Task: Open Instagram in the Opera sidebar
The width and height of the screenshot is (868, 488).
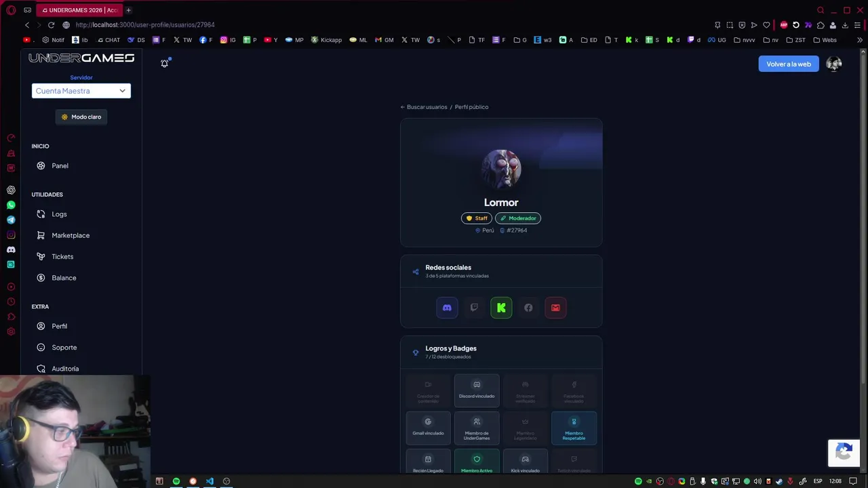Action: click(11, 235)
